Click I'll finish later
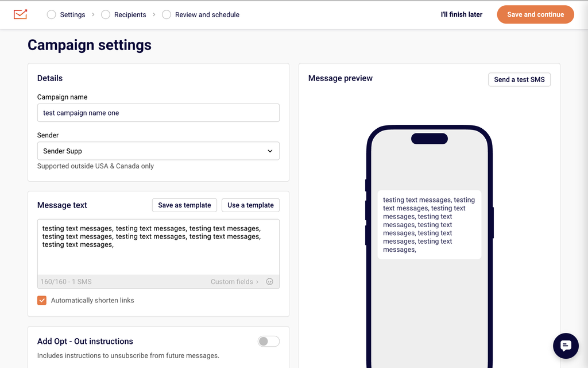588x368 pixels. coord(462,14)
